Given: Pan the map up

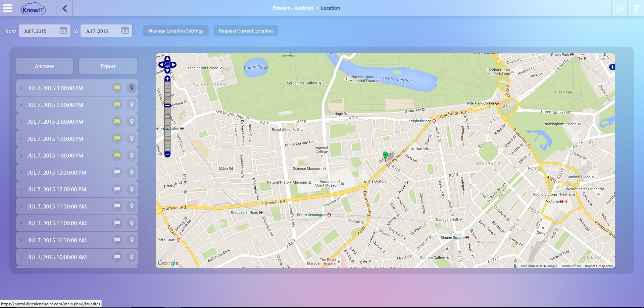Looking at the screenshot, I should (167, 59).
